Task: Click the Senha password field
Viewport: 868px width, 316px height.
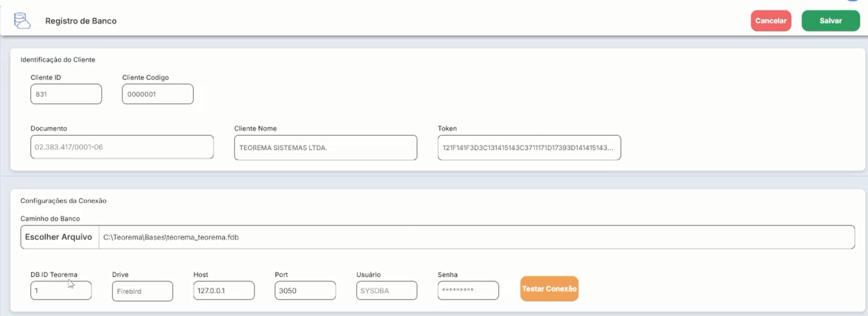Action: click(468, 291)
